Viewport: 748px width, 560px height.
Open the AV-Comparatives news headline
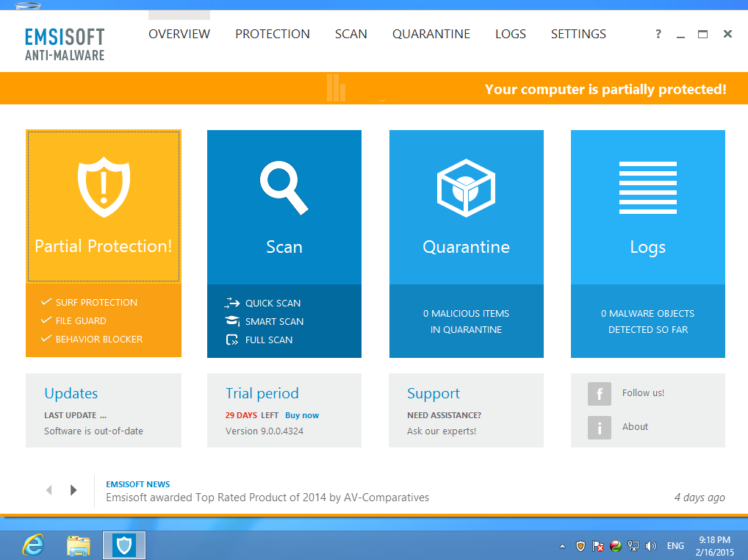coord(267,498)
